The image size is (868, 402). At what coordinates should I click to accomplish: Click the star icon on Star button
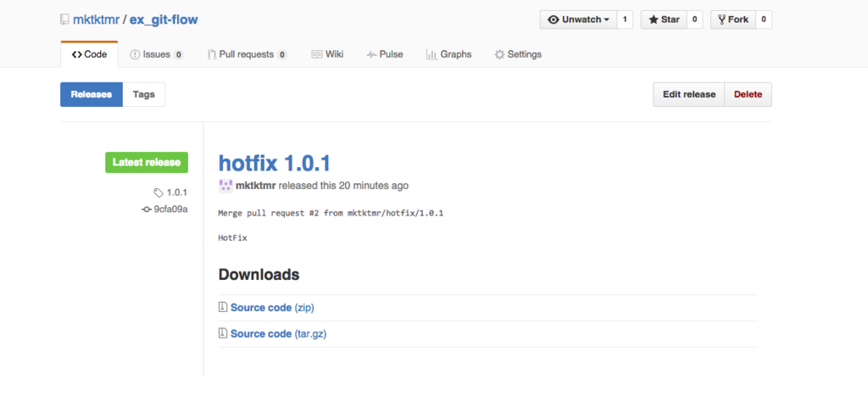pyautogui.click(x=654, y=20)
